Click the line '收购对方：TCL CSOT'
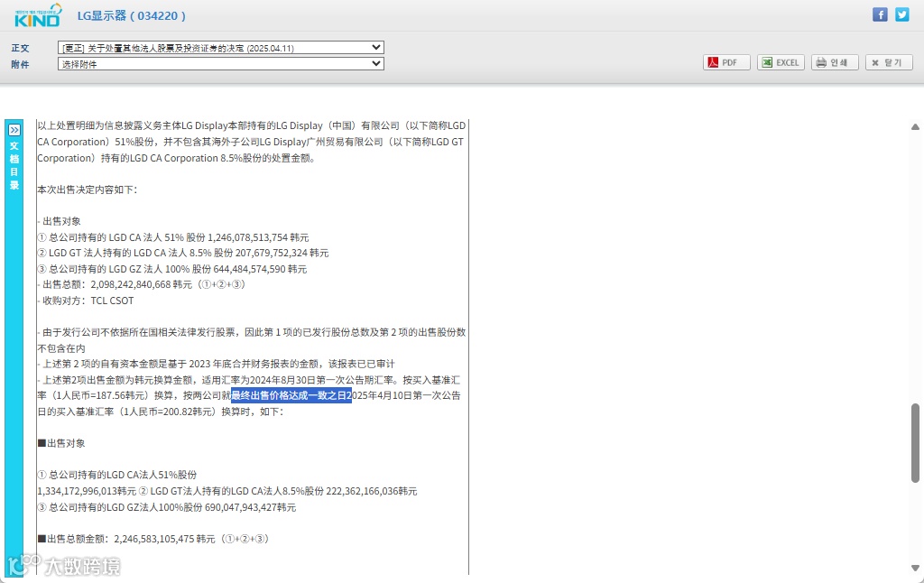 [x=86, y=301]
